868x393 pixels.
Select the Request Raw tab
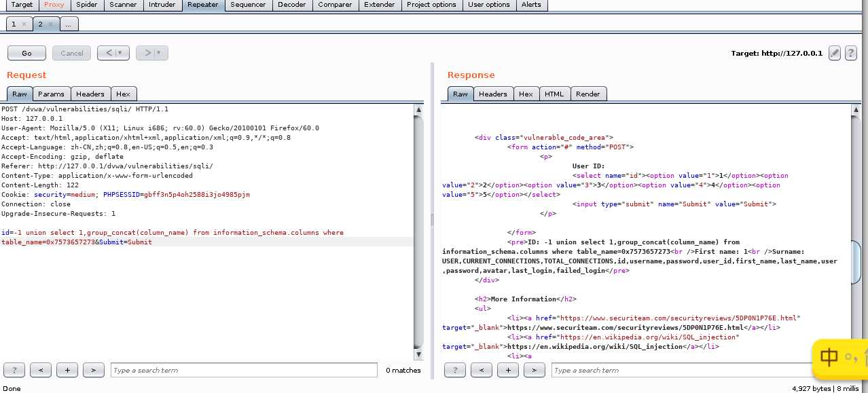pyautogui.click(x=20, y=94)
